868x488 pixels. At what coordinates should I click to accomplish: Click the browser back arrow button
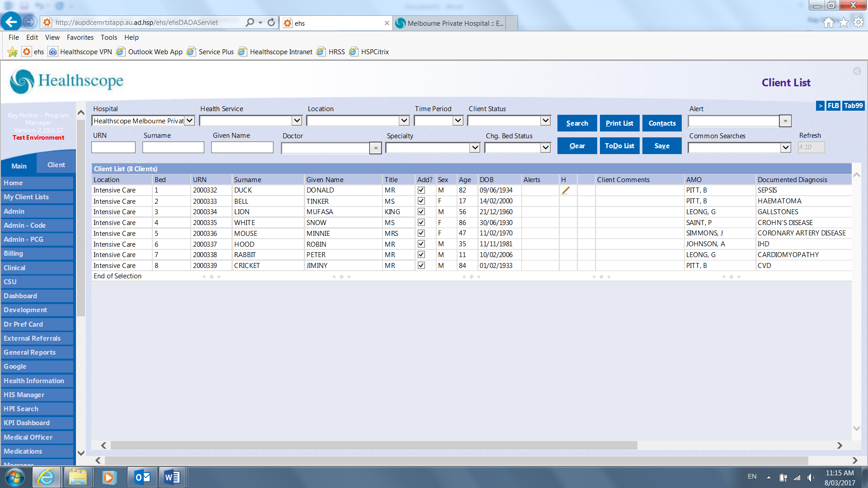11,22
